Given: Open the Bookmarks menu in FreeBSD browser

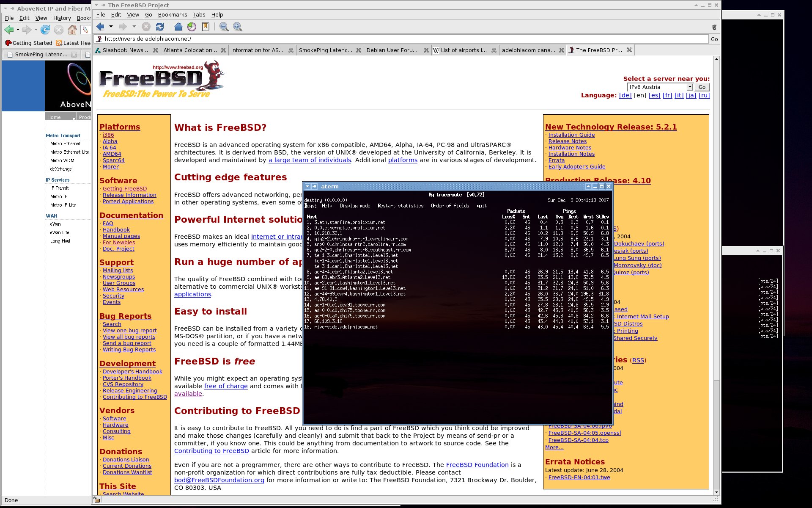Looking at the screenshot, I should pyautogui.click(x=173, y=14).
